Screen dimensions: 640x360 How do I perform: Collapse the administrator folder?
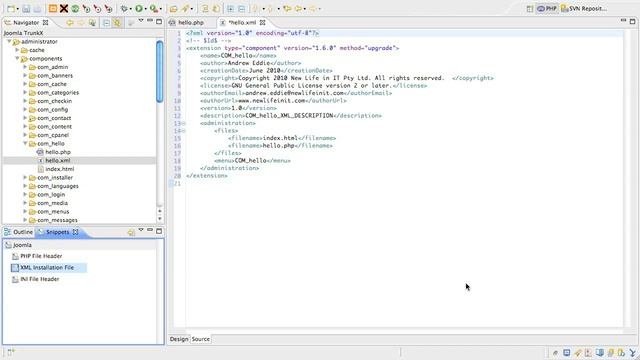pos(9,41)
